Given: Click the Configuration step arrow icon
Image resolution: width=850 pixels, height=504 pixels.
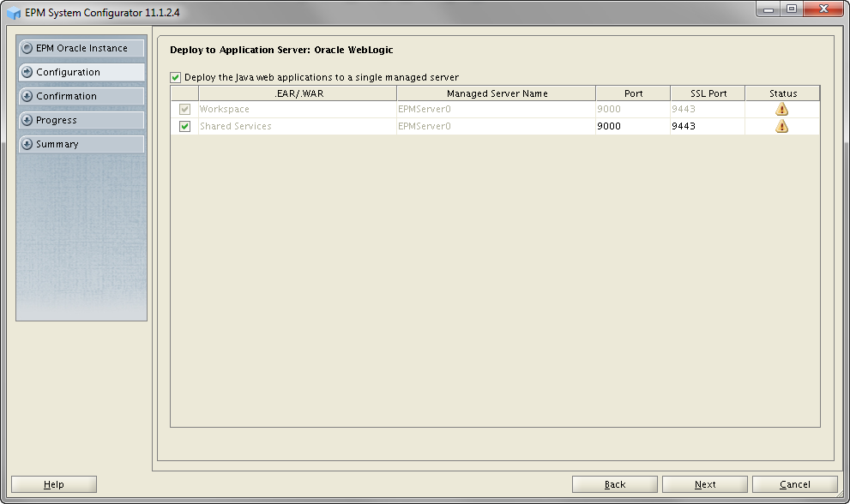Looking at the screenshot, I should click(x=27, y=72).
